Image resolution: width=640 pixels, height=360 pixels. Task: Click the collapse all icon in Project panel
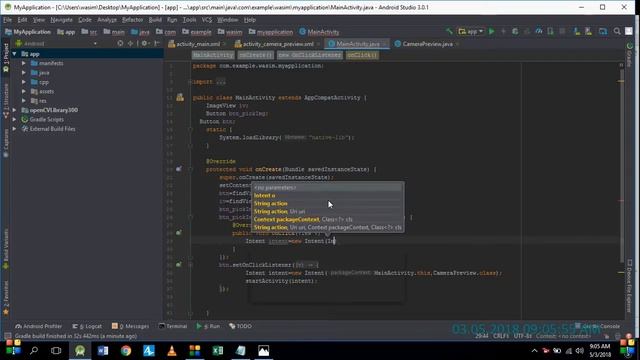[130, 43]
